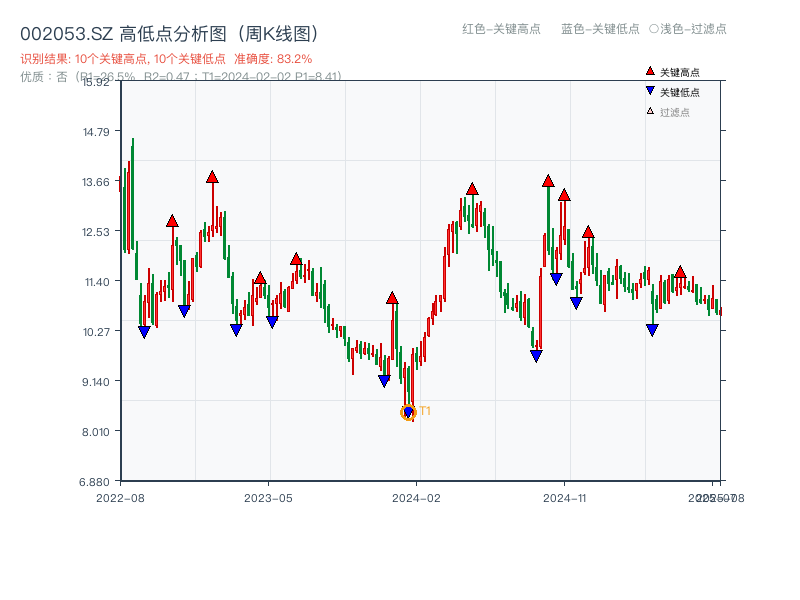Click the circle icon beside 浅色-过滤点
This screenshot has width=800, height=600.
pos(654,29)
